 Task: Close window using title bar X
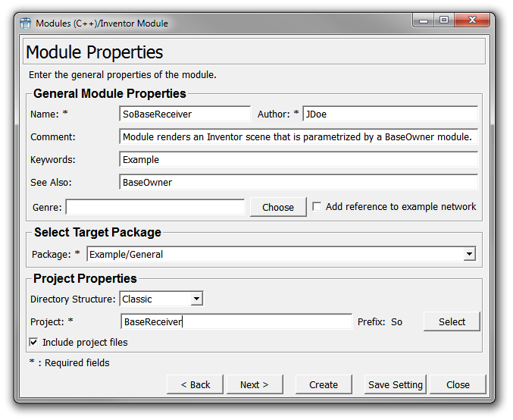pos(474,21)
